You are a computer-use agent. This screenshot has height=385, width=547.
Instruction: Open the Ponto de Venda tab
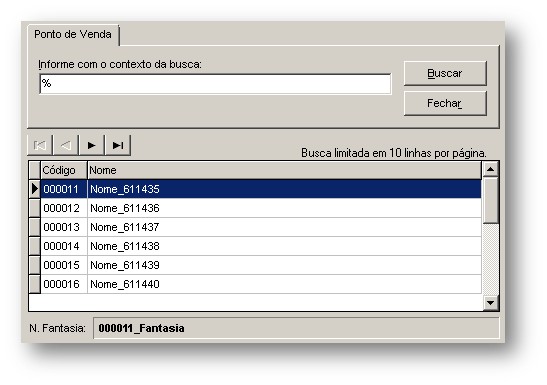[x=73, y=35]
